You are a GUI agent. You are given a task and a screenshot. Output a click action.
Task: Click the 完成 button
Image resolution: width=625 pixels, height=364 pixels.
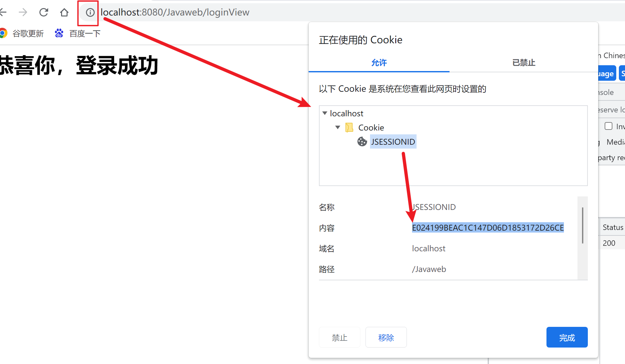[x=567, y=338]
